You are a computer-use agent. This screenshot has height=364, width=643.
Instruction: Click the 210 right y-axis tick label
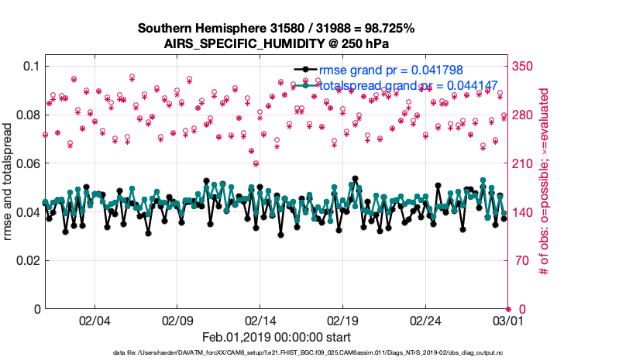(524, 163)
